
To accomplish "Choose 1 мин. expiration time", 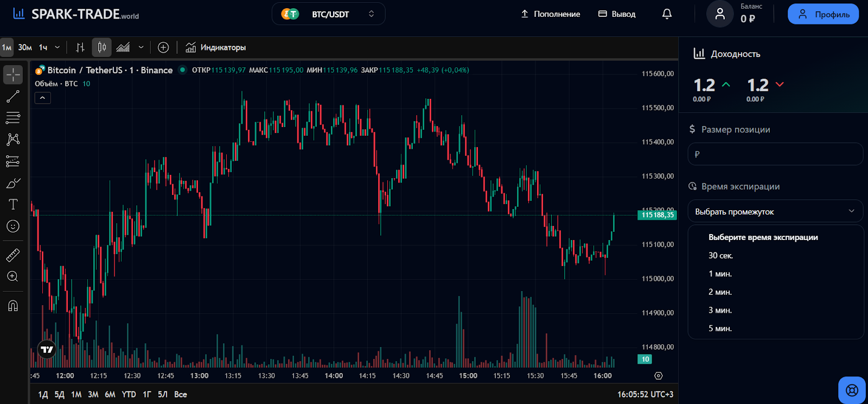I will point(720,274).
